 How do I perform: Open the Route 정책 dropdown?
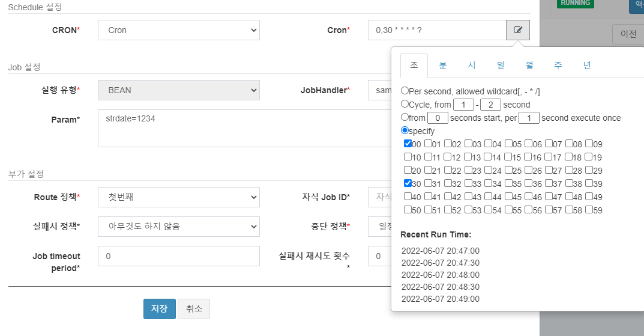point(179,197)
